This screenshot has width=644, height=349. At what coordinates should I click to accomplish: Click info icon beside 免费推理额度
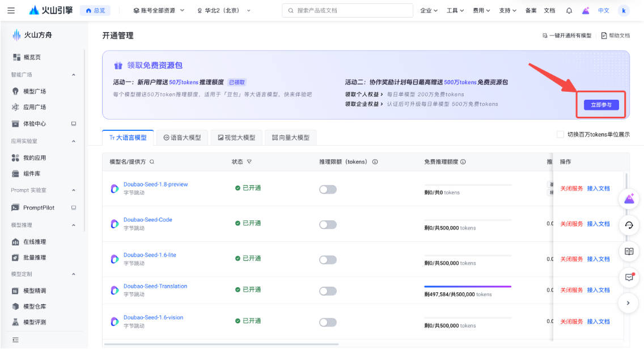(x=463, y=162)
